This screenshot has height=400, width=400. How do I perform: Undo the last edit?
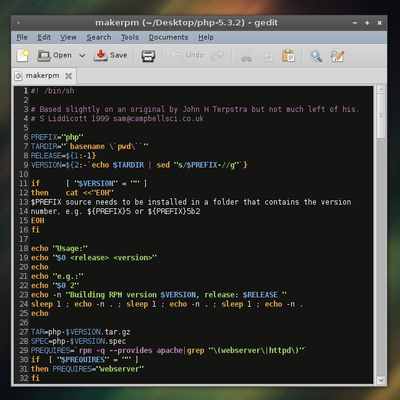pyautogui.click(x=187, y=55)
